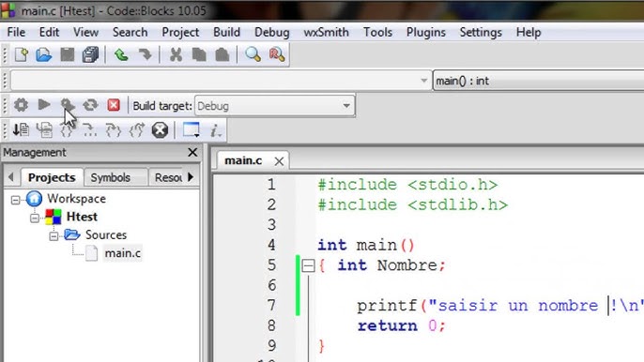
Task: Open the Settings menu
Action: click(x=481, y=32)
